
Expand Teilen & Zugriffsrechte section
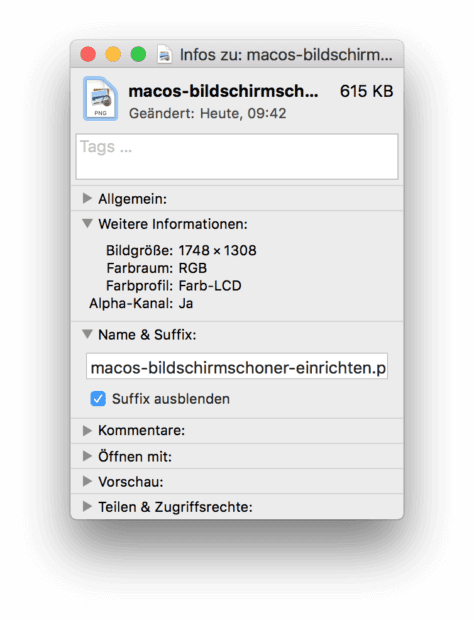coord(87,507)
